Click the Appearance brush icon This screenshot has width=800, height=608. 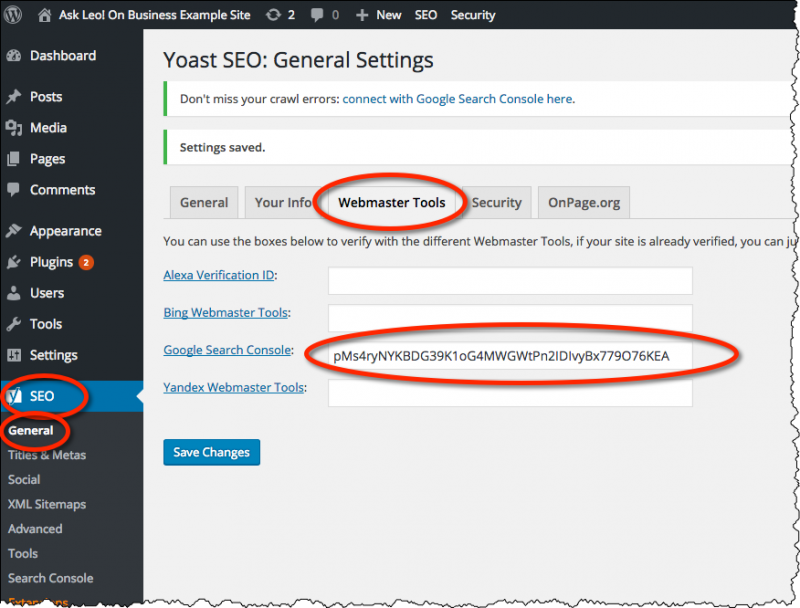(x=14, y=231)
